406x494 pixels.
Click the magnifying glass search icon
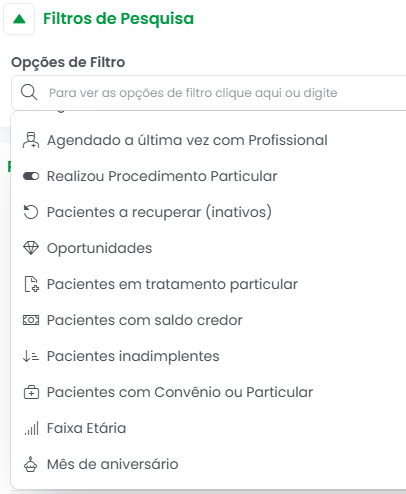29,92
